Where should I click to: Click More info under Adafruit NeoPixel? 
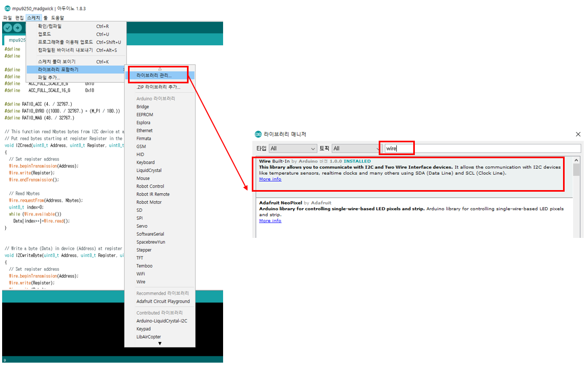pyautogui.click(x=270, y=221)
